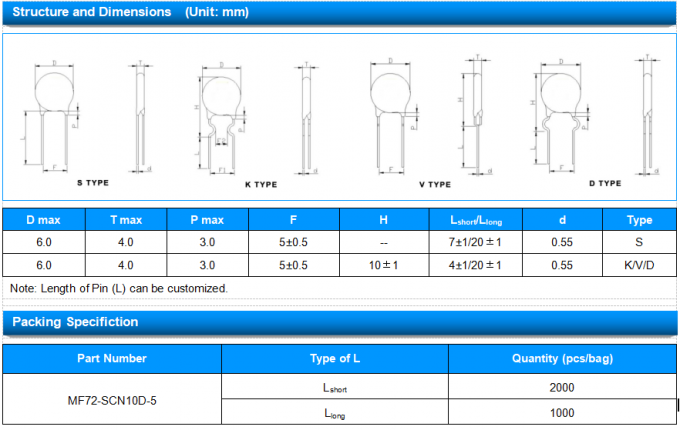This screenshot has height=430, width=680.
Task: Select the MF72-SCN10D-5 part number cell
Action: point(111,399)
